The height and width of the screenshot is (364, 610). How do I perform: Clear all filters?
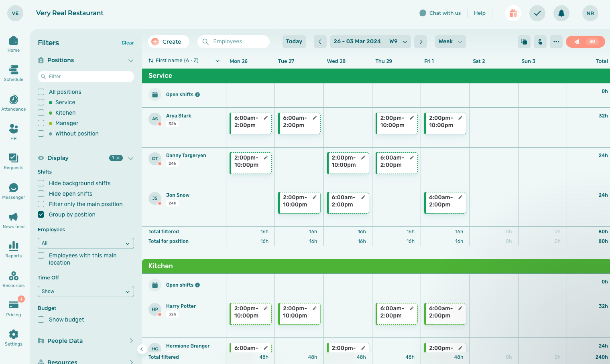pyautogui.click(x=128, y=43)
